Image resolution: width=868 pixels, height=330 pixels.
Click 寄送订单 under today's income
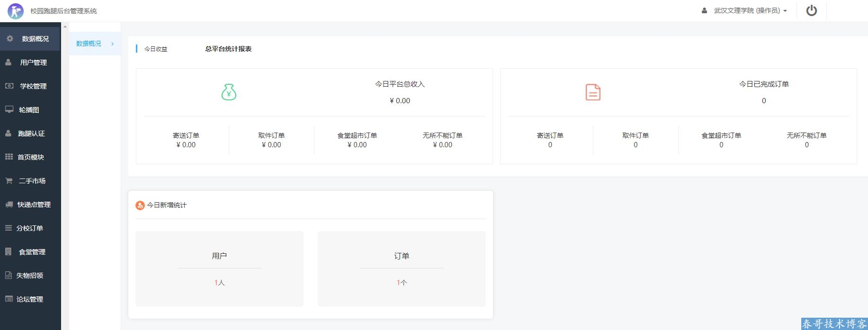186,135
